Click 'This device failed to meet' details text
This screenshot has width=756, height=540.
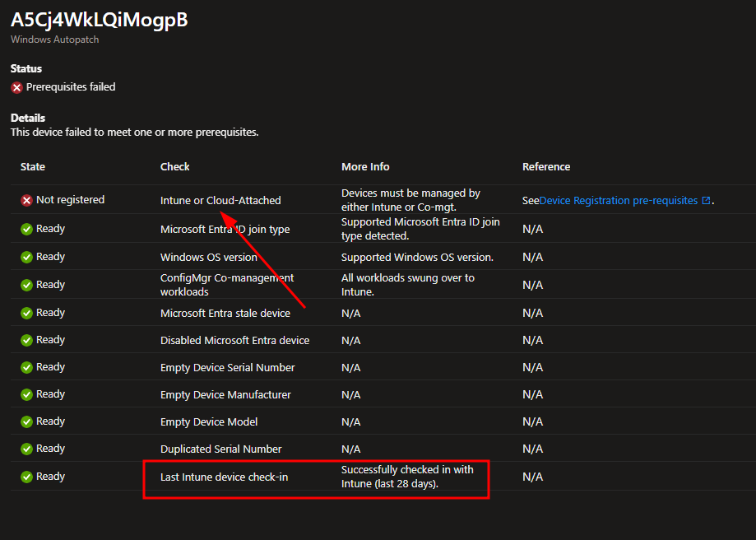135,133
